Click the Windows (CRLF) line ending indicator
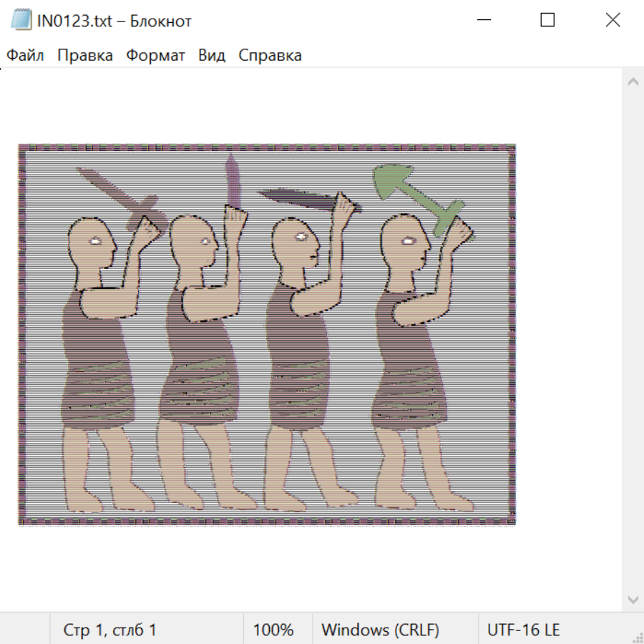This screenshot has height=644, width=644. point(380,630)
